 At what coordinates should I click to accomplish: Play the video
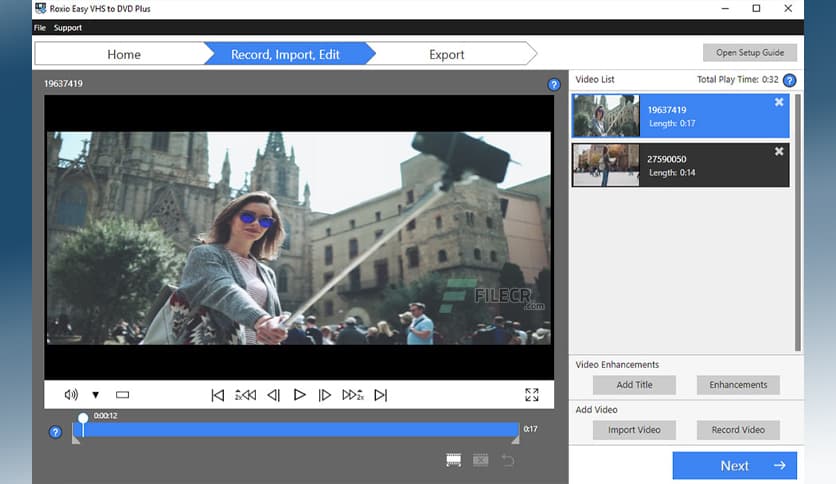[300, 395]
